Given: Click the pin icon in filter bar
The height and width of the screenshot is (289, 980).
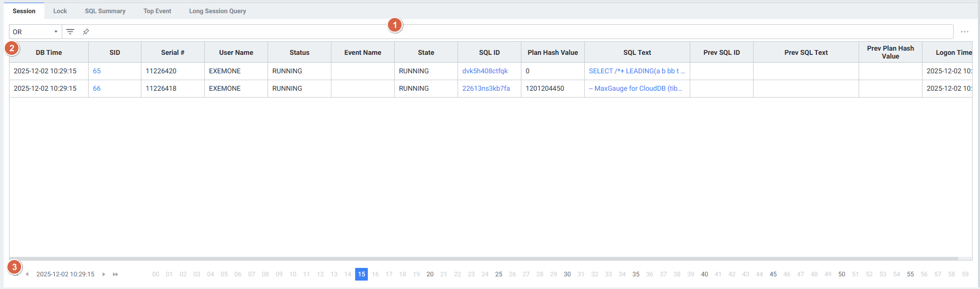Looking at the screenshot, I should [85, 32].
